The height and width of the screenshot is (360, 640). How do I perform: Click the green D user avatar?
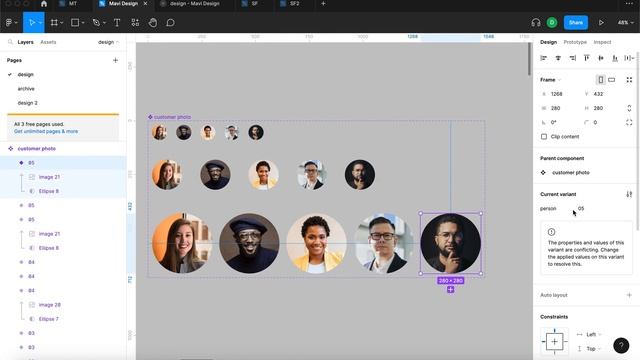click(552, 22)
